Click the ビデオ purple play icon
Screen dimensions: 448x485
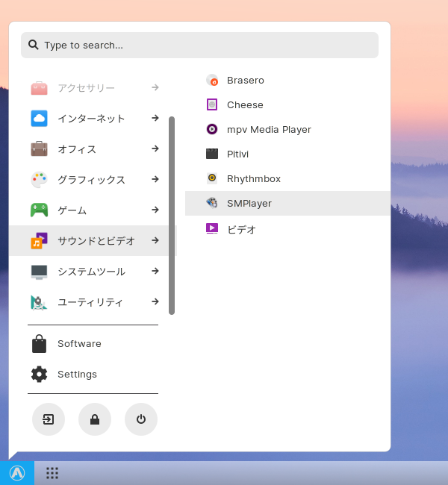(x=212, y=228)
